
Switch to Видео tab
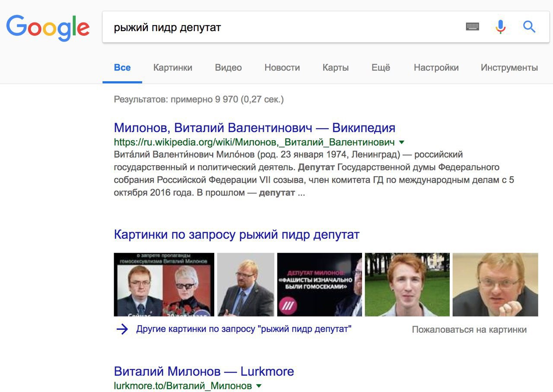pyautogui.click(x=229, y=68)
